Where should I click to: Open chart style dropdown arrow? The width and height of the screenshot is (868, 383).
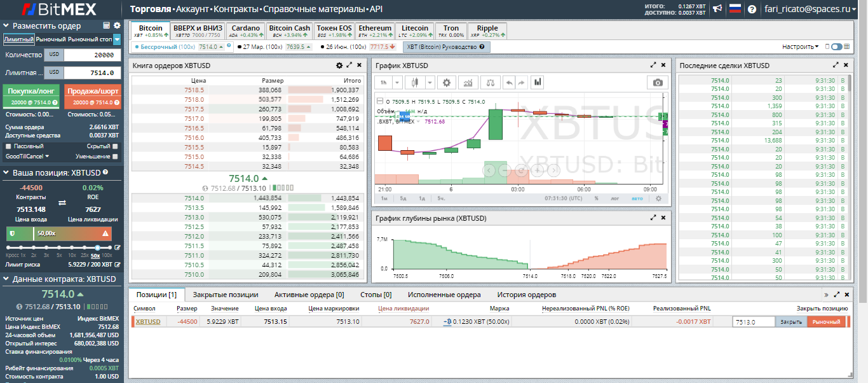click(430, 82)
